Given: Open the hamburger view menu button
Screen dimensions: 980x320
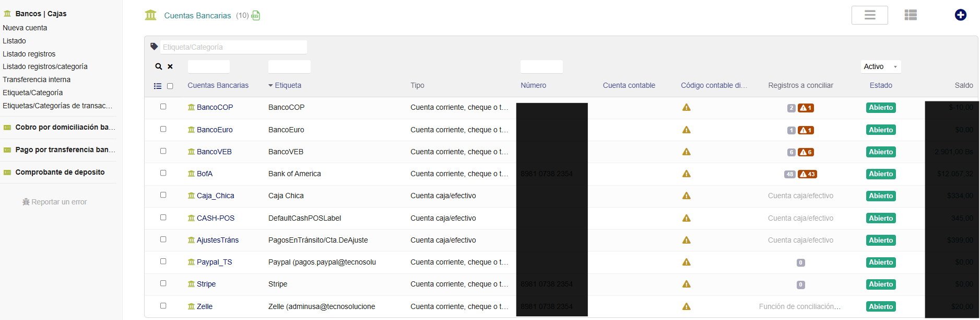Looking at the screenshot, I should pyautogui.click(x=869, y=15).
